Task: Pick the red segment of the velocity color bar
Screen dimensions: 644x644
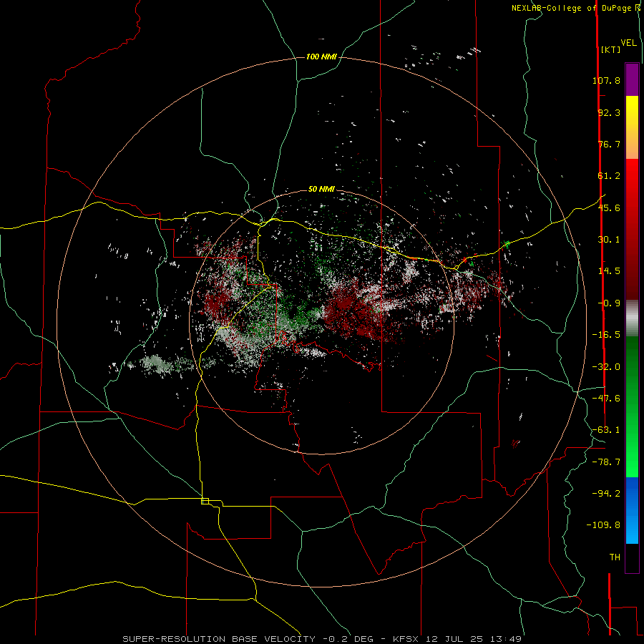Action: click(x=632, y=229)
